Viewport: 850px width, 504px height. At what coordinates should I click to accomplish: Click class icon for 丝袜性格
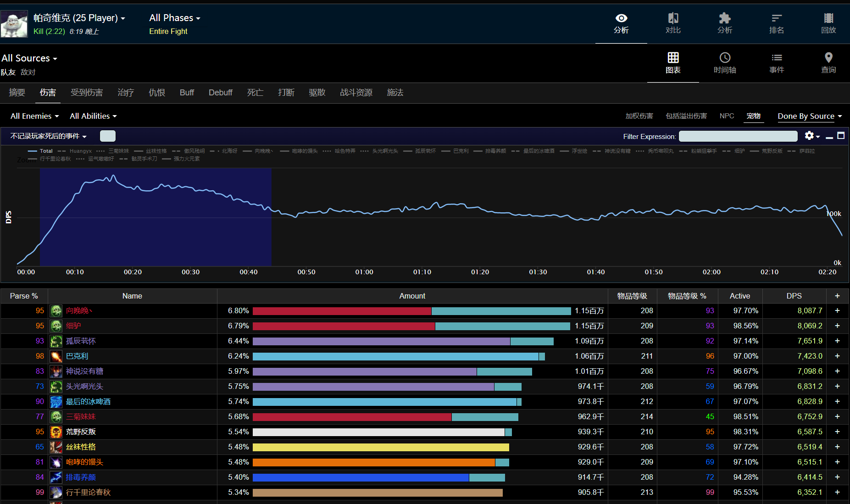[x=56, y=447]
